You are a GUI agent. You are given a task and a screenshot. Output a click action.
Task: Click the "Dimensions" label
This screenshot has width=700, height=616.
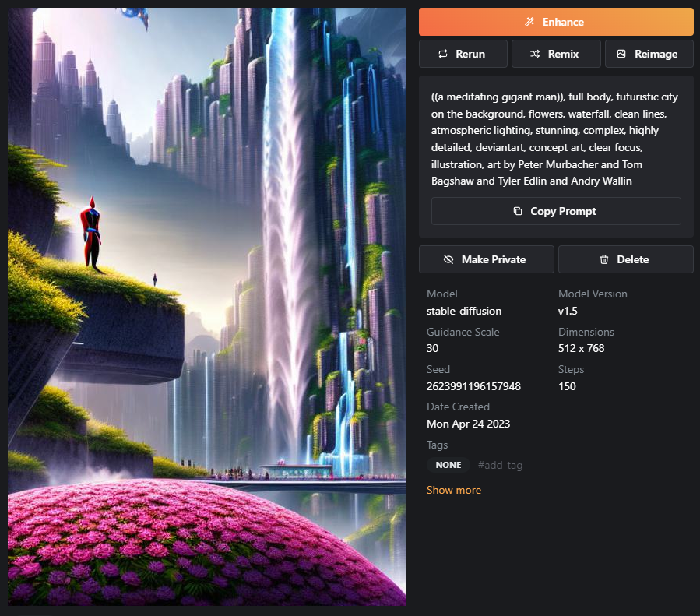click(586, 332)
